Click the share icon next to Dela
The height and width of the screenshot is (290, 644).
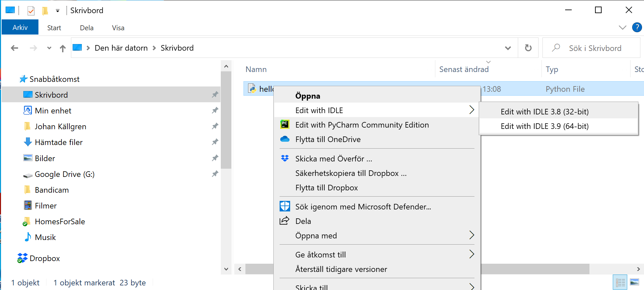285,221
